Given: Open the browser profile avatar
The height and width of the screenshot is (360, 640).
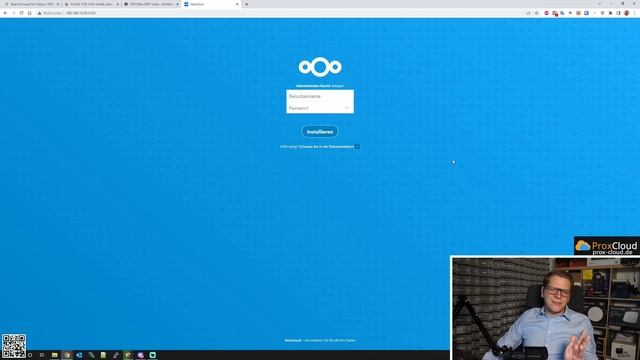Looking at the screenshot, I should coord(627,13).
